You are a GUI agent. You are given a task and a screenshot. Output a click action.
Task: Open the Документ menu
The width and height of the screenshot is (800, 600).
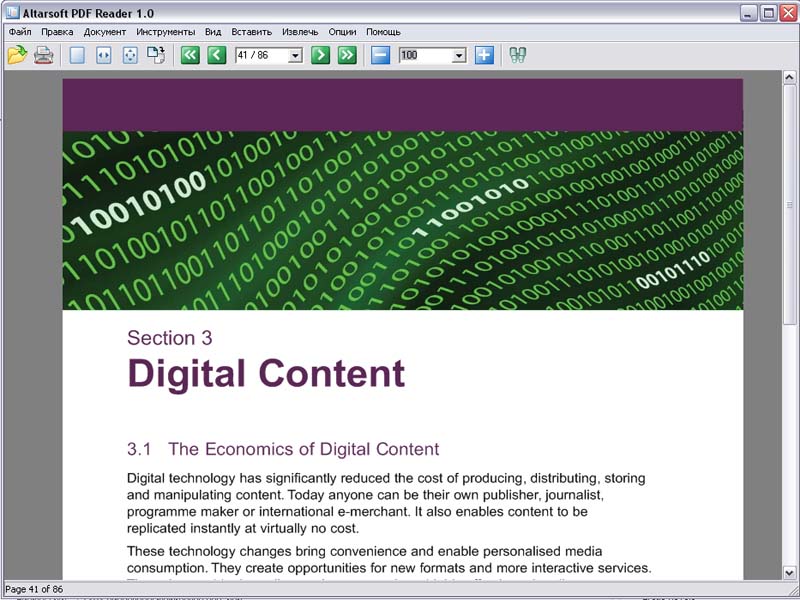point(105,32)
